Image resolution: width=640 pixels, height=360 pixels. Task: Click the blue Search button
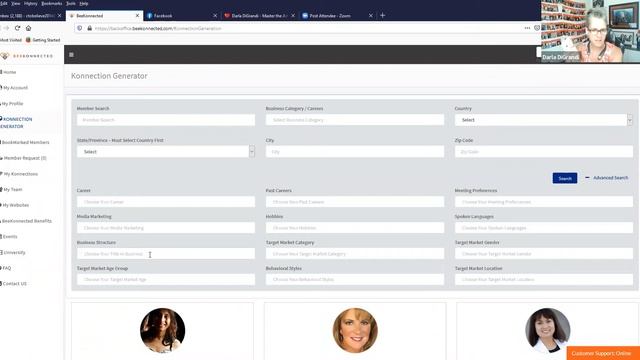565,178
